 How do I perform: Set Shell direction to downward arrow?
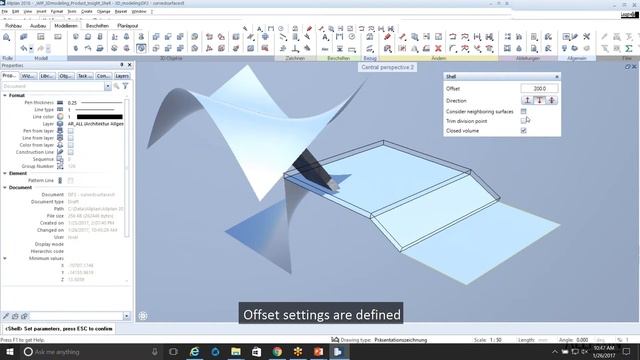pos(540,100)
